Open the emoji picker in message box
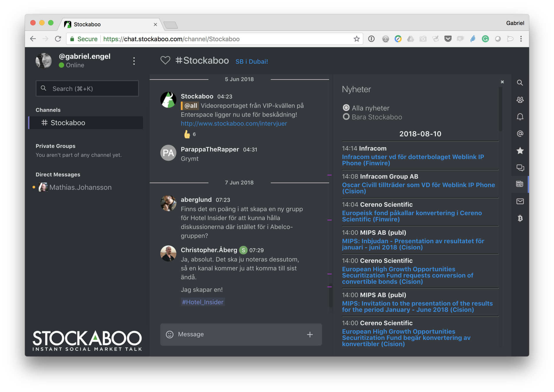Viewport: 554px width, 392px height. click(170, 334)
